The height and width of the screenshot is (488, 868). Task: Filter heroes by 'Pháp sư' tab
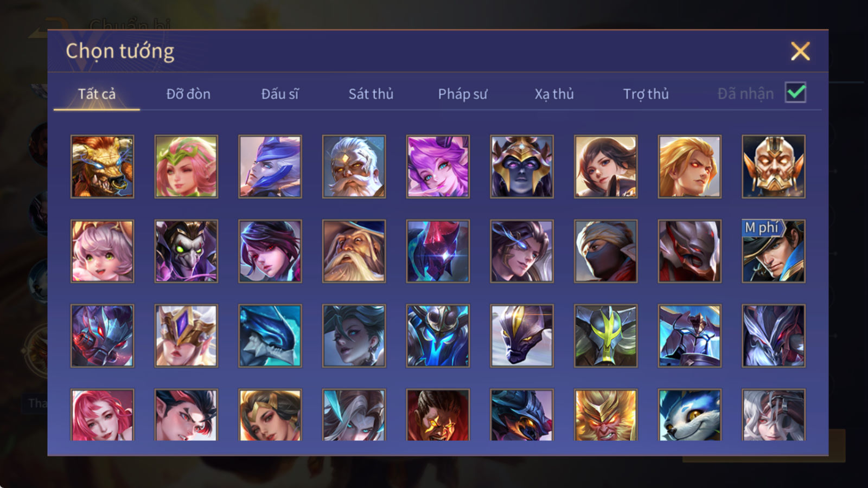coord(462,94)
